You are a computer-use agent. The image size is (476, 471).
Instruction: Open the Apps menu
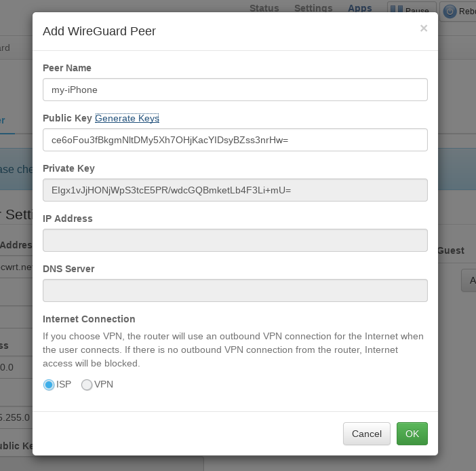coord(359,8)
